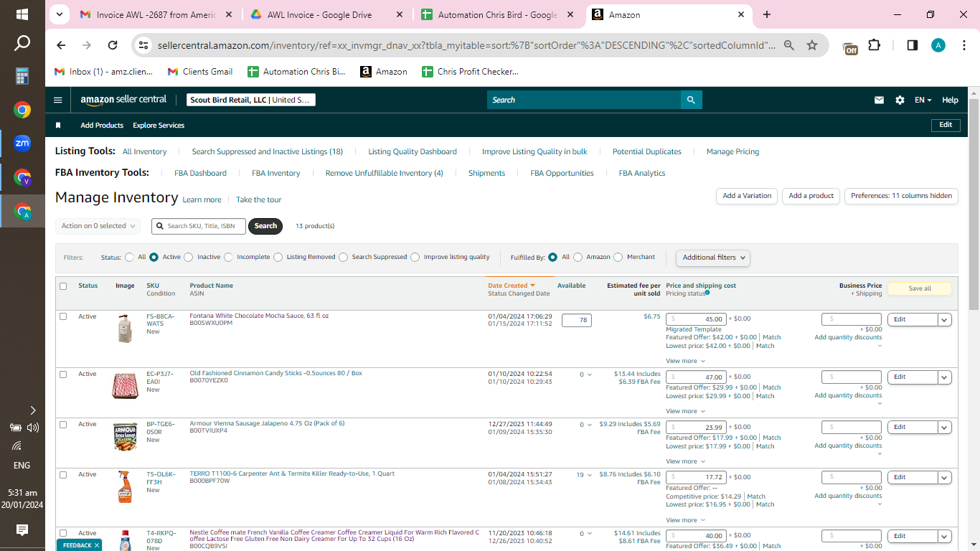Tick the select-all checkbox in the table header
The height and width of the screenshot is (551, 980).
tap(63, 286)
